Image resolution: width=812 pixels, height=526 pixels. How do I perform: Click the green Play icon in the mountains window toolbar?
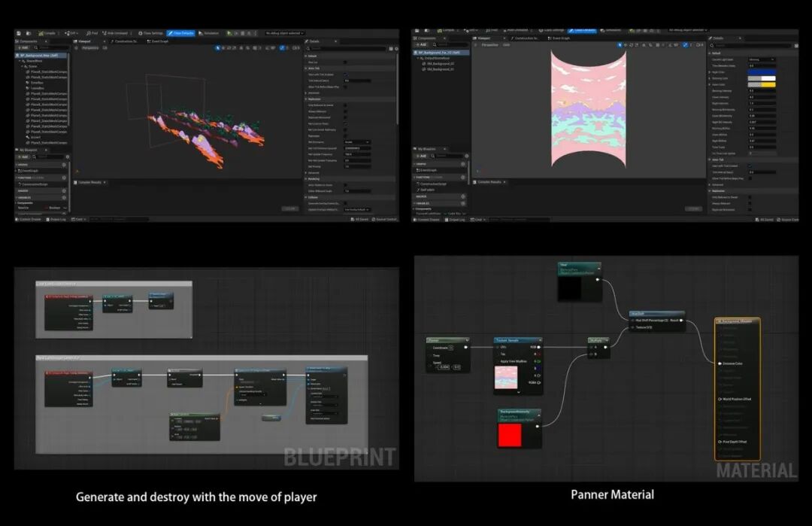(229, 33)
